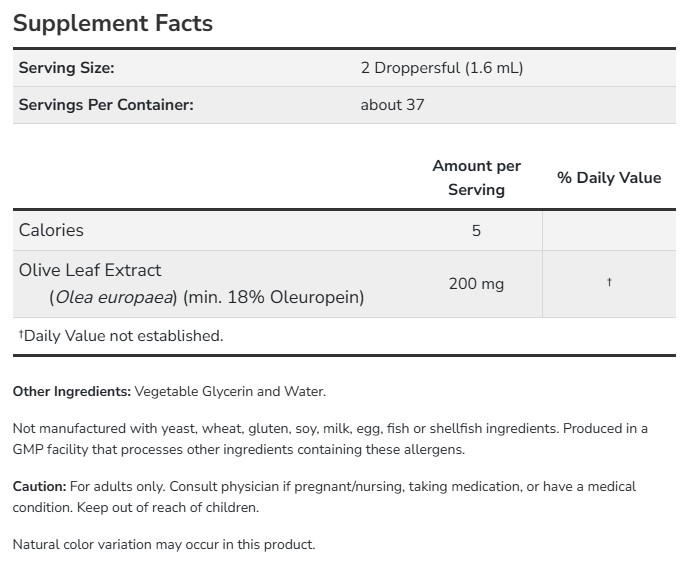Image resolution: width=688 pixels, height=565 pixels.
Task: Click the dagger symbol in Daily Value column
Action: point(608,284)
